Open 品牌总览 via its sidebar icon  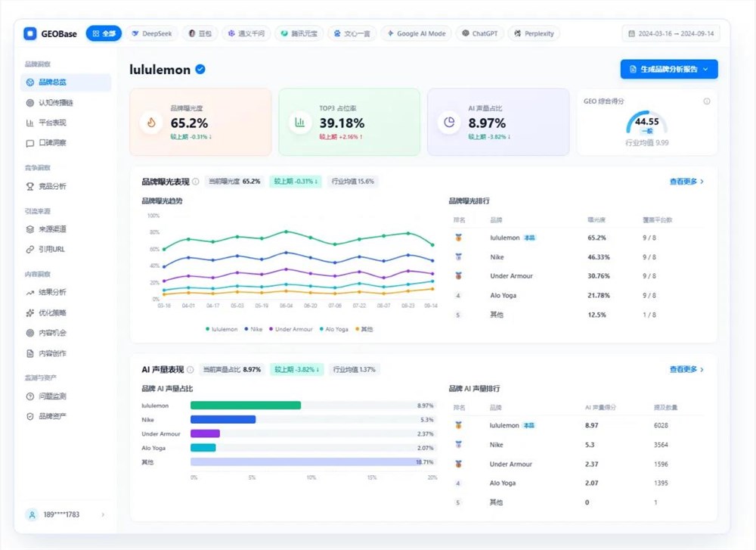pos(30,82)
